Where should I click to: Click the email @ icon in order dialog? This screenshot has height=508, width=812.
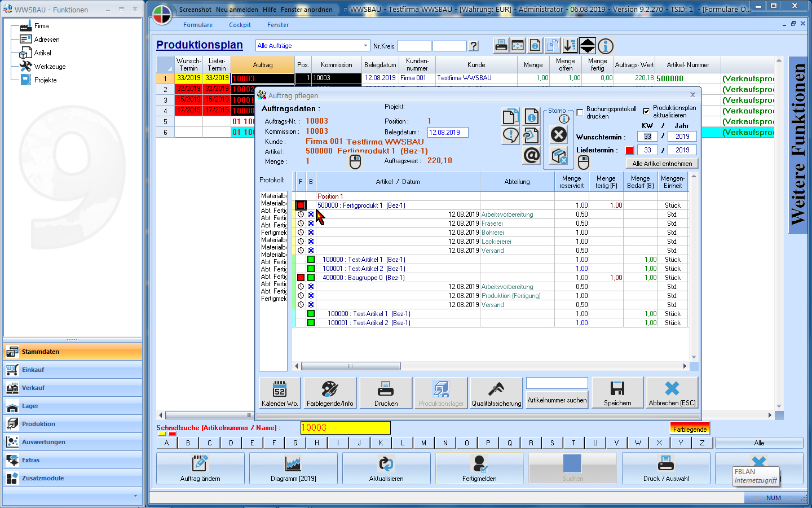click(531, 155)
